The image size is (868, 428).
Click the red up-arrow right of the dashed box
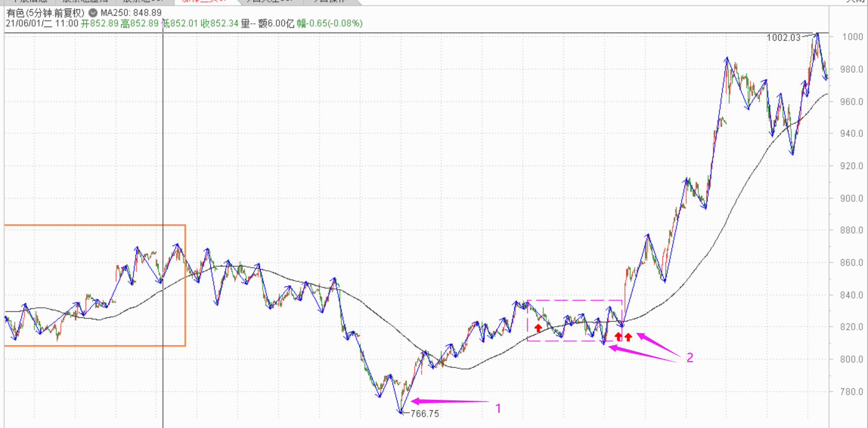[628, 337]
